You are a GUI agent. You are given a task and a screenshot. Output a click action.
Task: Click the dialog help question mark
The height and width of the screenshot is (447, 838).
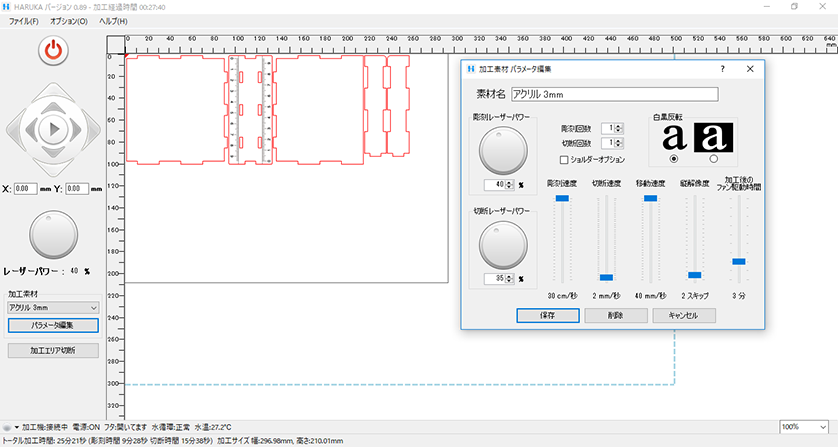pyautogui.click(x=722, y=69)
